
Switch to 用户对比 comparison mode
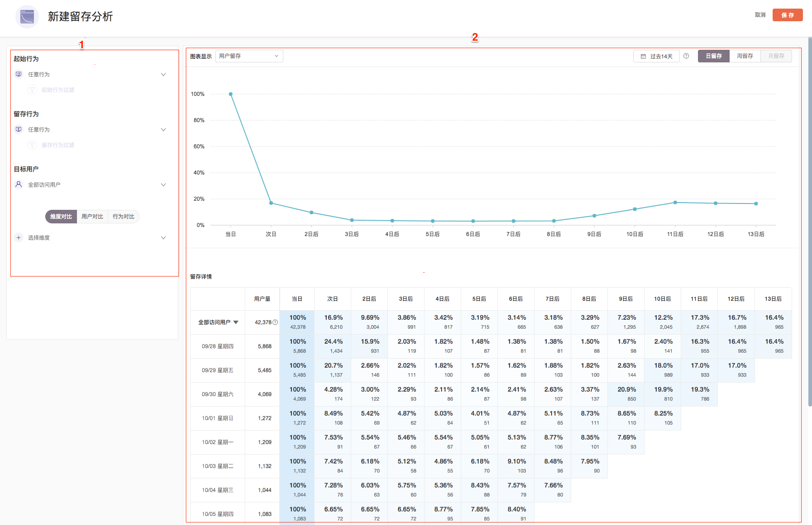click(92, 217)
